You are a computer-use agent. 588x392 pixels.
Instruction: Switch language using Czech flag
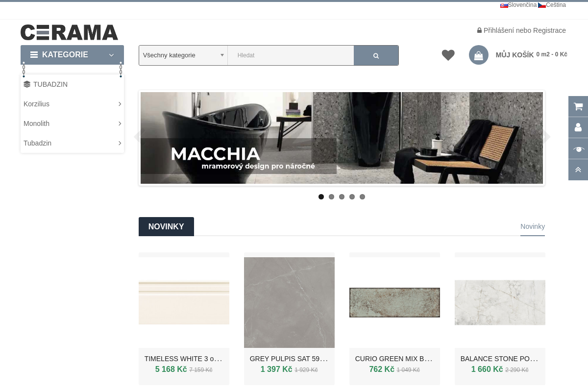coord(541,5)
